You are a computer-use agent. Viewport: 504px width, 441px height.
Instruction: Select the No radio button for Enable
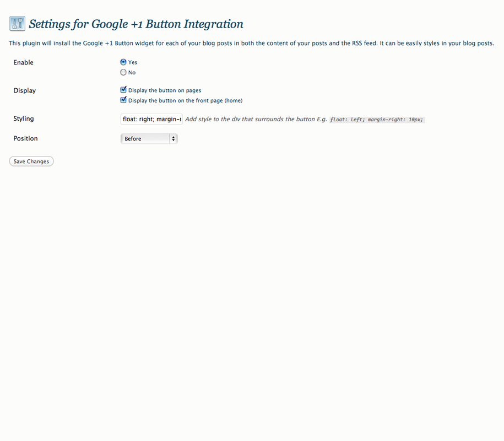click(123, 72)
